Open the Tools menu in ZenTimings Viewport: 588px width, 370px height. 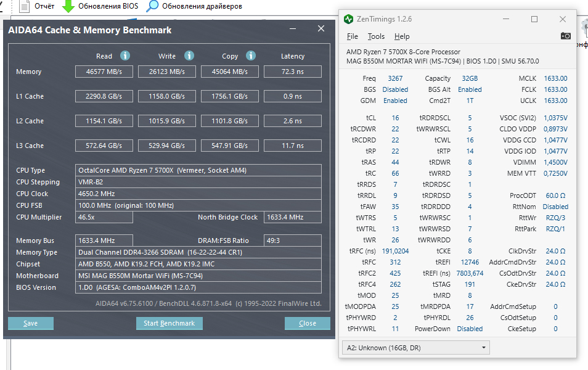[376, 36]
